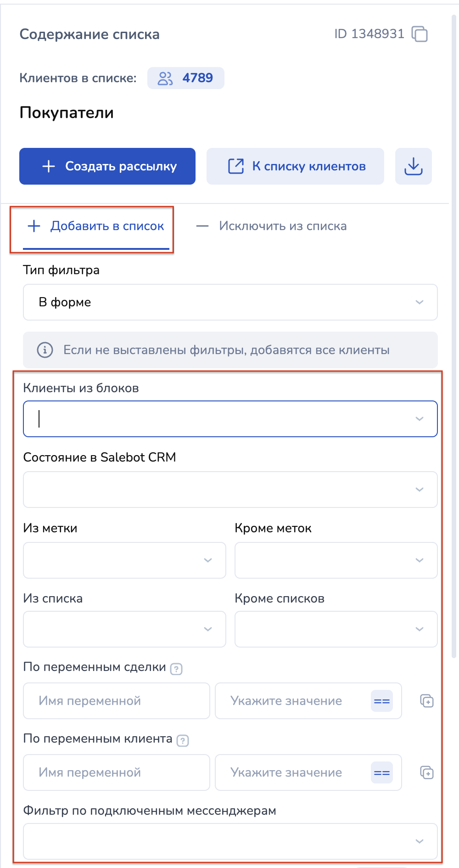The width and height of the screenshot is (459, 868).
Task: Click help icon beside 'По переменным клиента'
Action: 183,740
